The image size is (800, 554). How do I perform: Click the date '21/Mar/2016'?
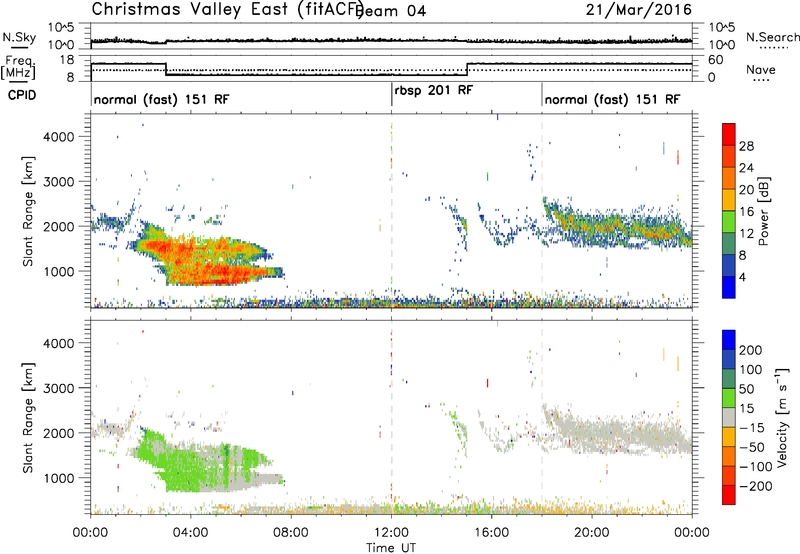click(x=639, y=10)
